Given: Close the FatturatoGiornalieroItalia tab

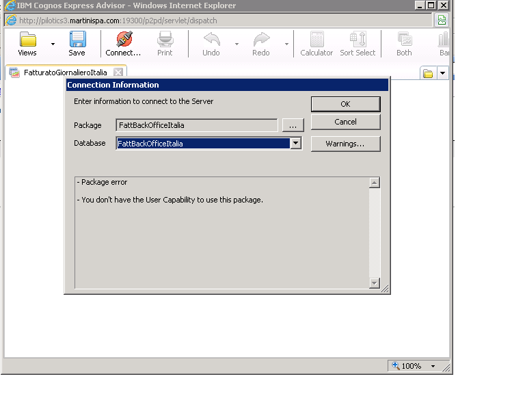Looking at the screenshot, I should (118, 73).
